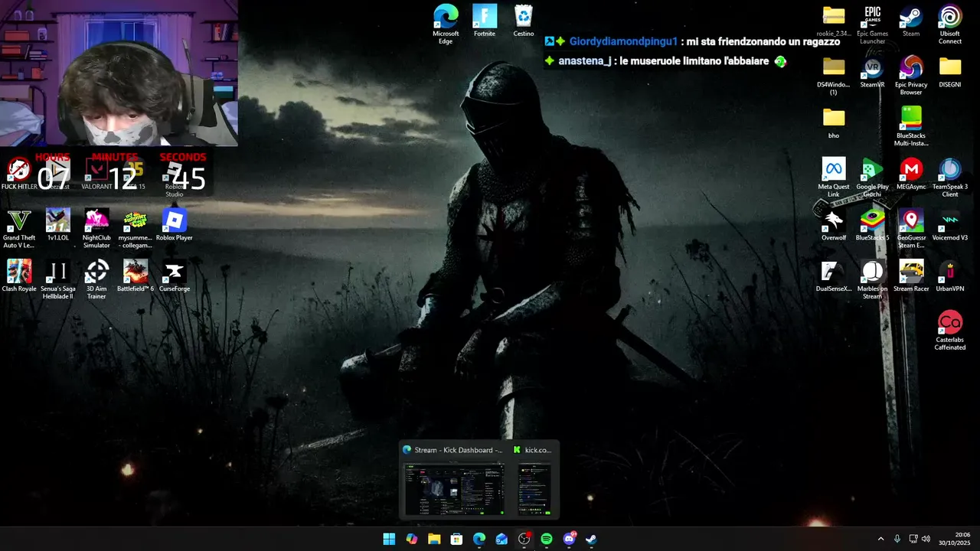Open the DS4Windows folder
Image resolution: width=980 pixels, height=551 pixels.
(x=834, y=75)
